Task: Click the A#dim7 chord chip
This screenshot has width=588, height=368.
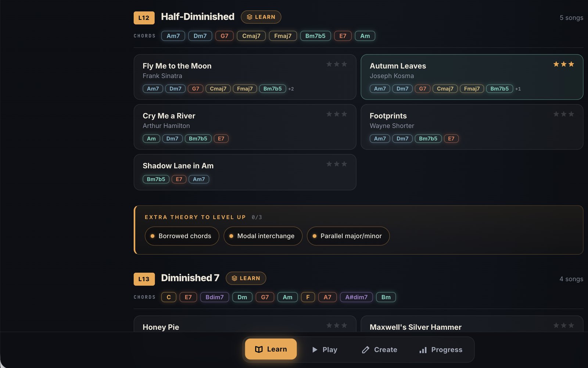Action: click(356, 297)
